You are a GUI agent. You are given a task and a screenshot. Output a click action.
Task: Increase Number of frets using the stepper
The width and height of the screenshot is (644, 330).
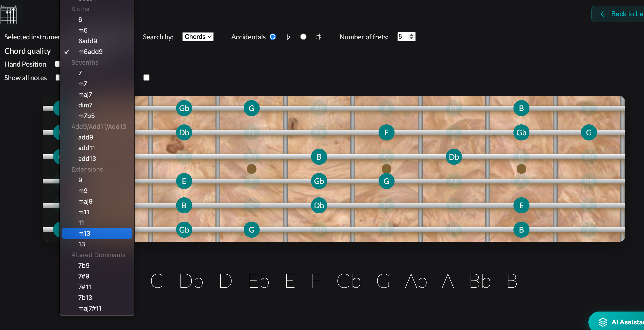(411, 35)
